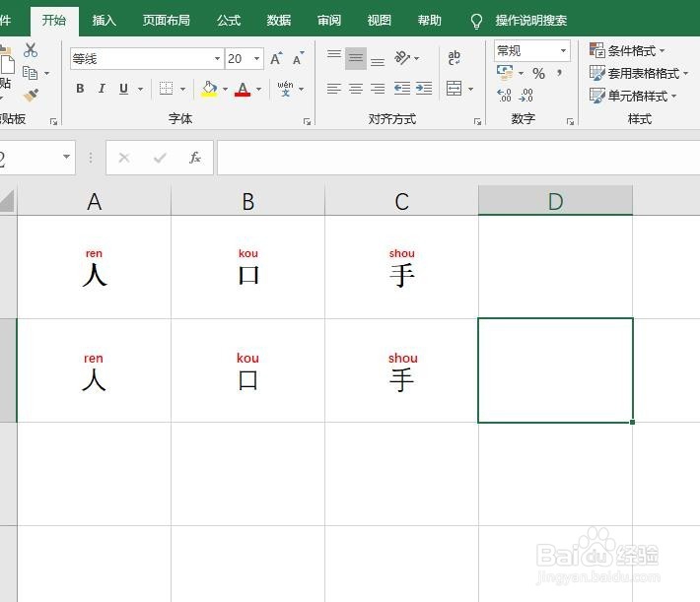This screenshot has width=700, height=602.
Task: Decrease decimal places
Action: (525, 95)
